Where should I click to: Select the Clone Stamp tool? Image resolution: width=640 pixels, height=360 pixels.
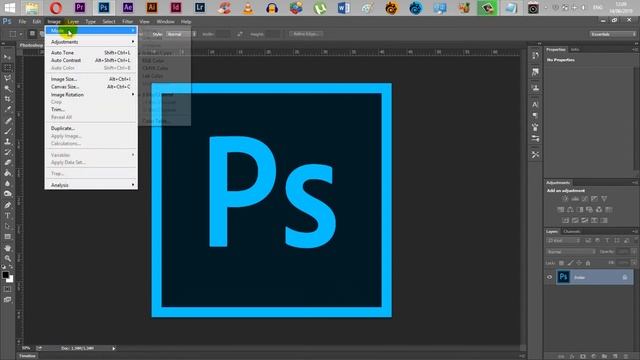(x=7, y=142)
